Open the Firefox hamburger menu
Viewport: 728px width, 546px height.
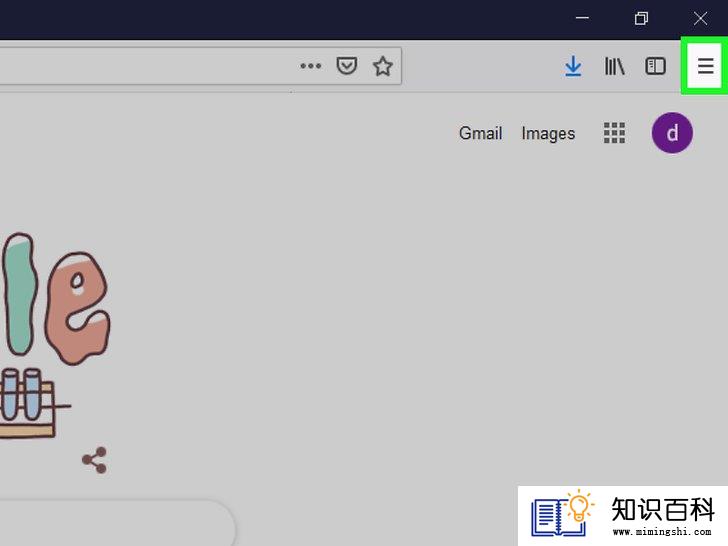coord(705,66)
